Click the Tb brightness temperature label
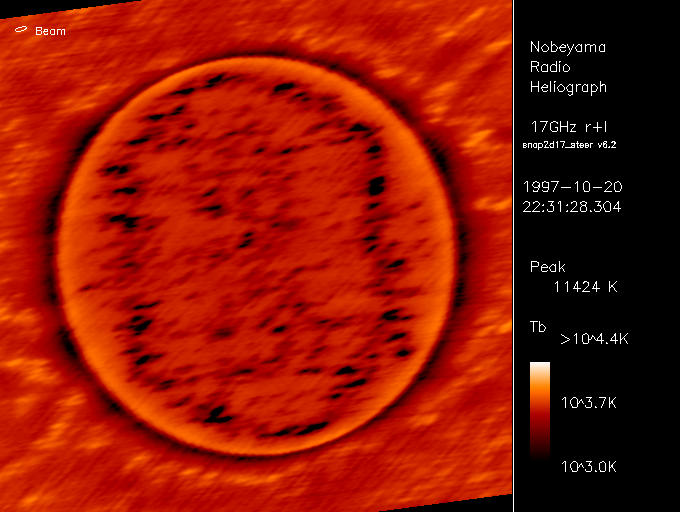This screenshot has width=680, height=512. coord(538,327)
